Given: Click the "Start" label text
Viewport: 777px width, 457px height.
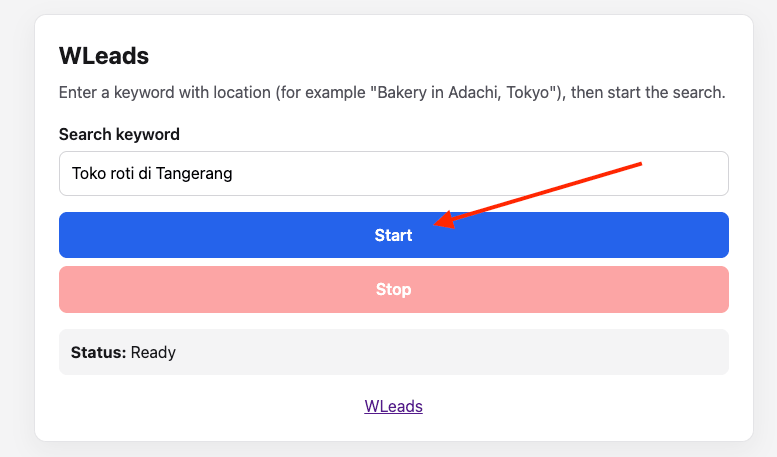Looking at the screenshot, I should pos(393,235).
